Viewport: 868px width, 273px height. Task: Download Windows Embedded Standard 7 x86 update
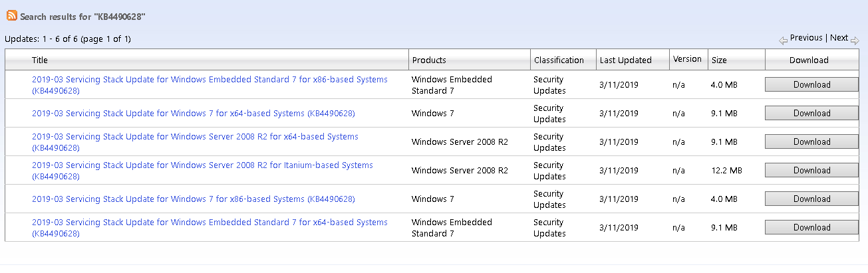click(811, 84)
